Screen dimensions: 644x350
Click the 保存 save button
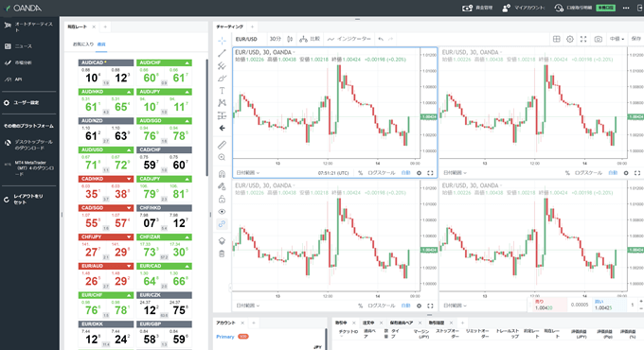[635, 39]
